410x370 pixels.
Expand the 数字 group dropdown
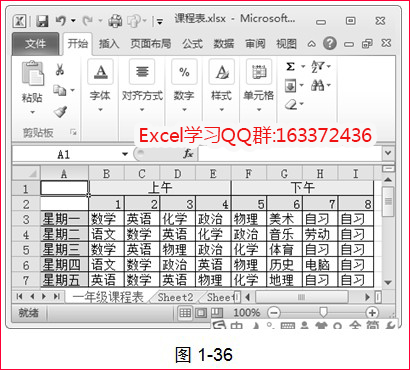coord(184,110)
